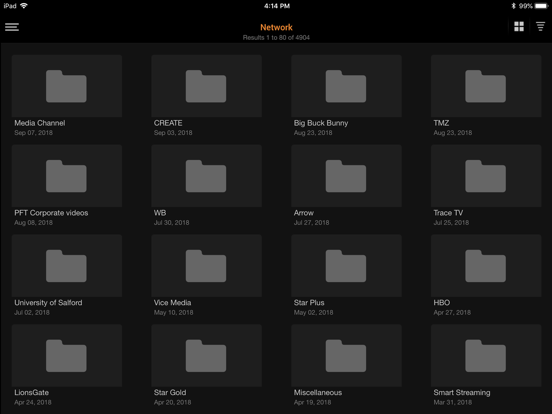The image size is (552, 414).
Task: Select the 'Arrow' folder name
Action: pos(304,213)
